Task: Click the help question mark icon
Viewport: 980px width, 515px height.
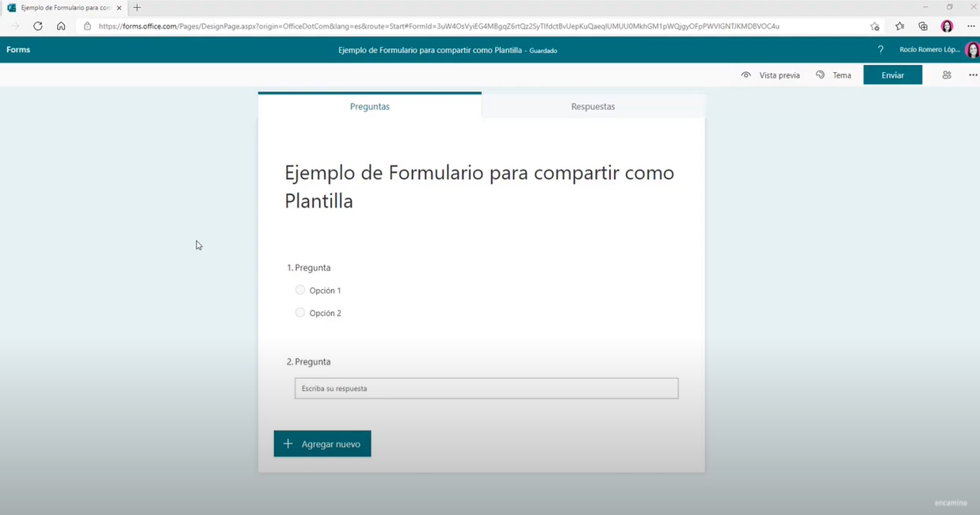Action: pos(879,50)
